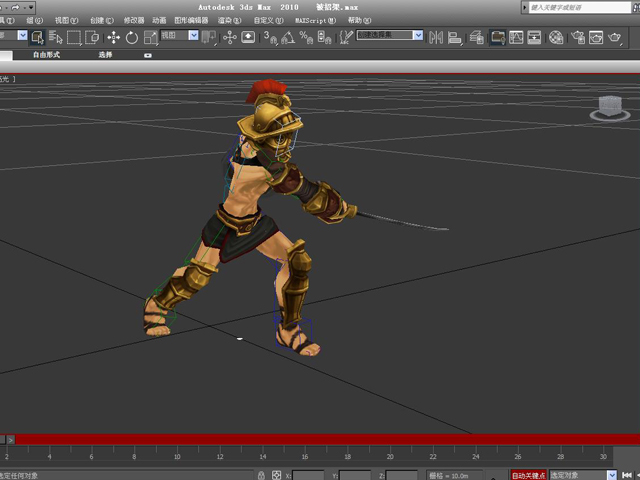Click frame 10 on the timeline ruler
The height and width of the screenshot is (480, 640).
click(177, 456)
